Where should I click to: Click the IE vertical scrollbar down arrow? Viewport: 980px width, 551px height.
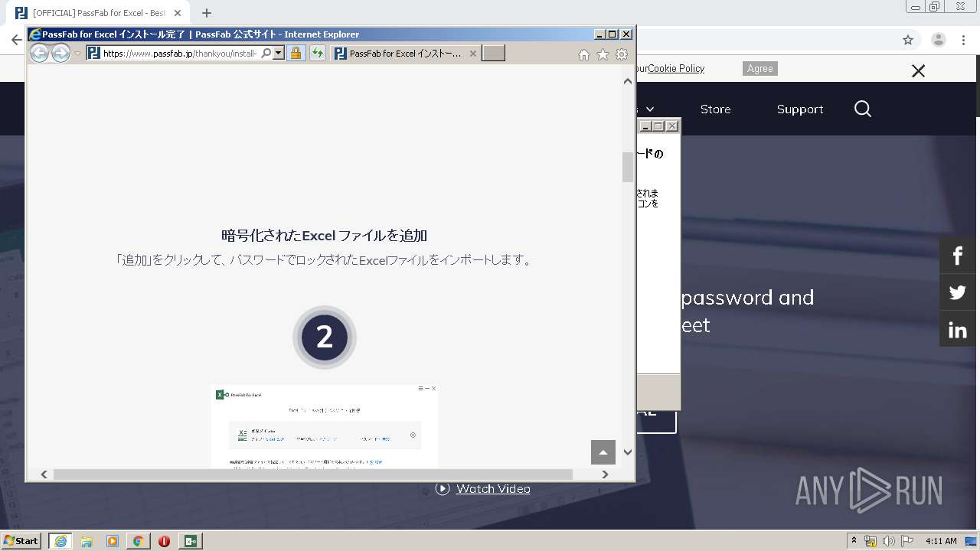click(x=628, y=452)
